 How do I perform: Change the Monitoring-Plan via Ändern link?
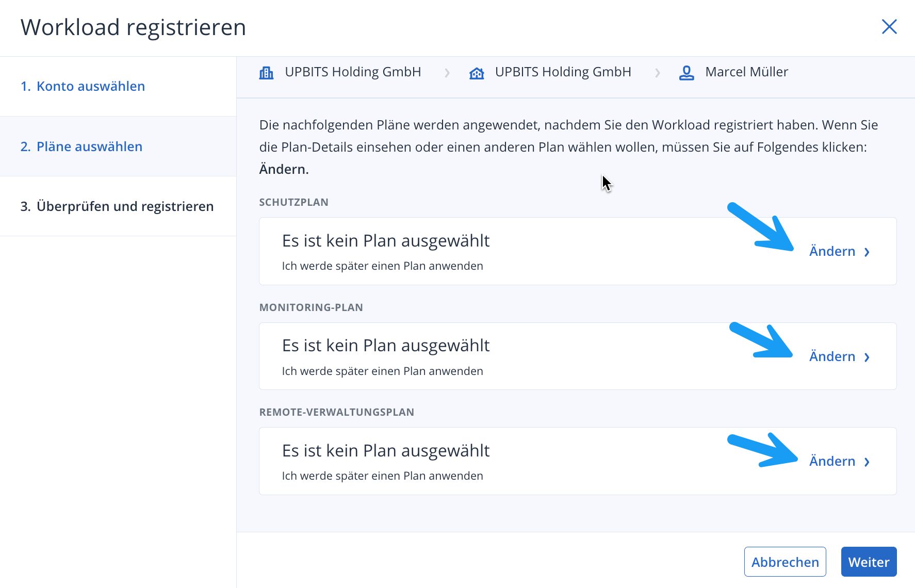(832, 356)
